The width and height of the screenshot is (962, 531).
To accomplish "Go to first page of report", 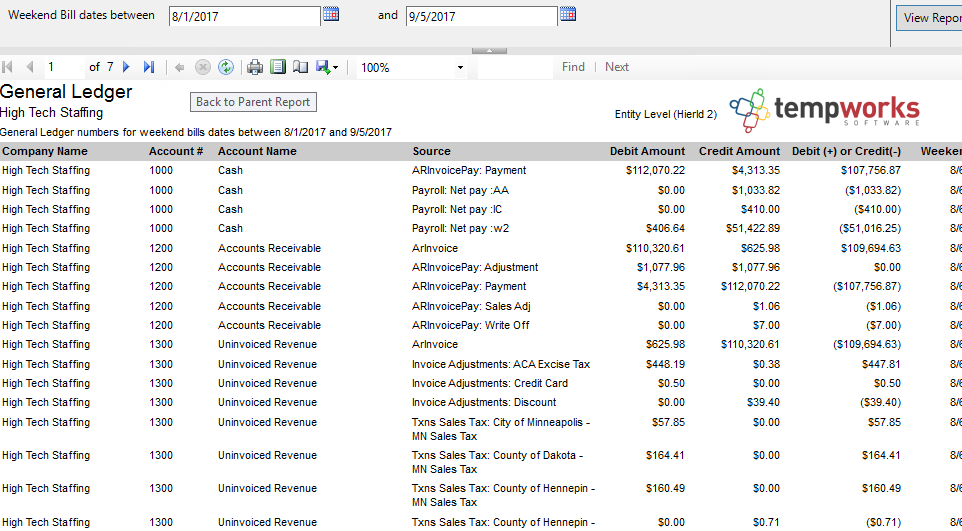I will pyautogui.click(x=8, y=67).
